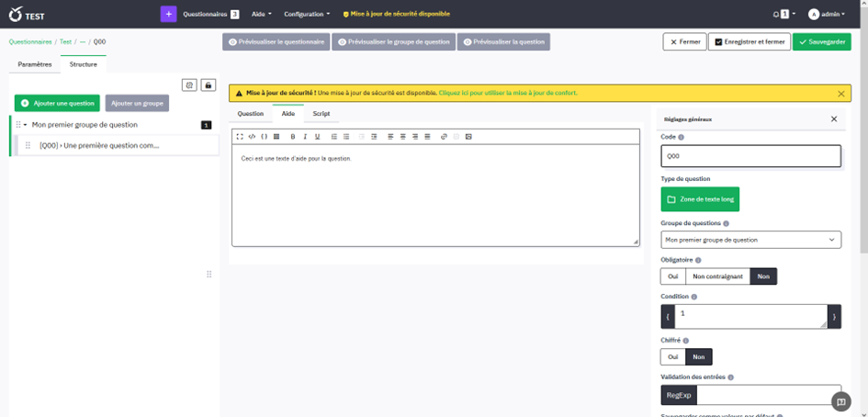Insert a link using editor toolbar
868x417 pixels.
point(444,136)
